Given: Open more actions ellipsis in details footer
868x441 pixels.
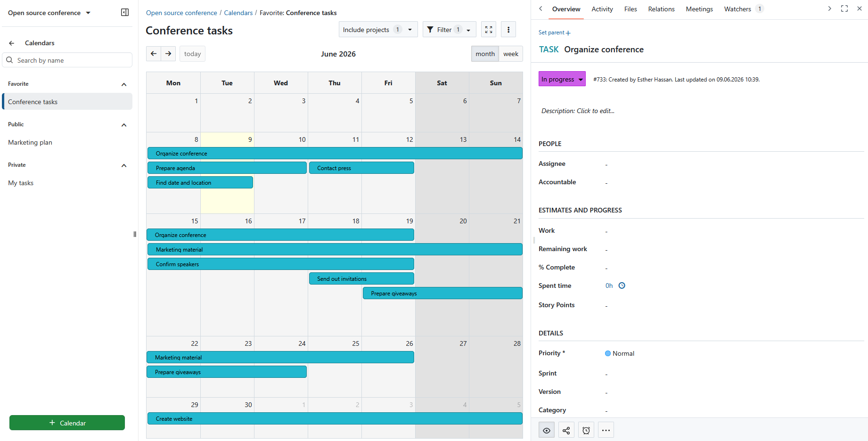Looking at the screenshot, I should coord(606,430).
